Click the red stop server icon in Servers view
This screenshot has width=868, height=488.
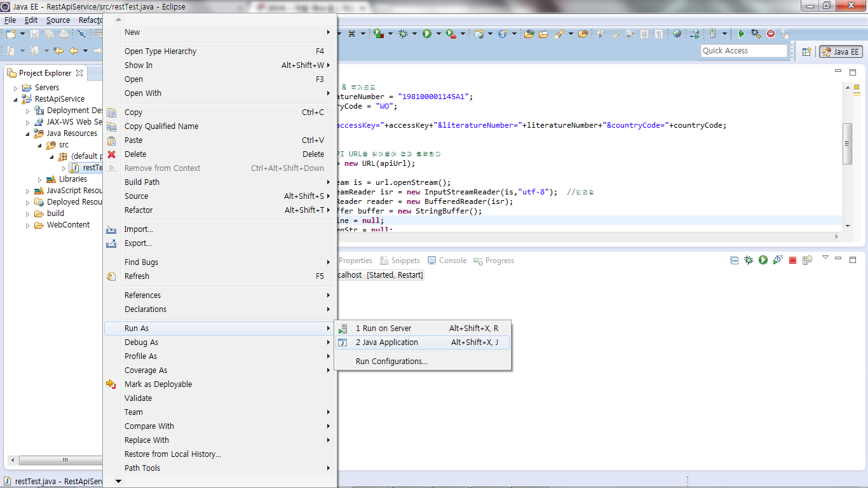[792, 261]
